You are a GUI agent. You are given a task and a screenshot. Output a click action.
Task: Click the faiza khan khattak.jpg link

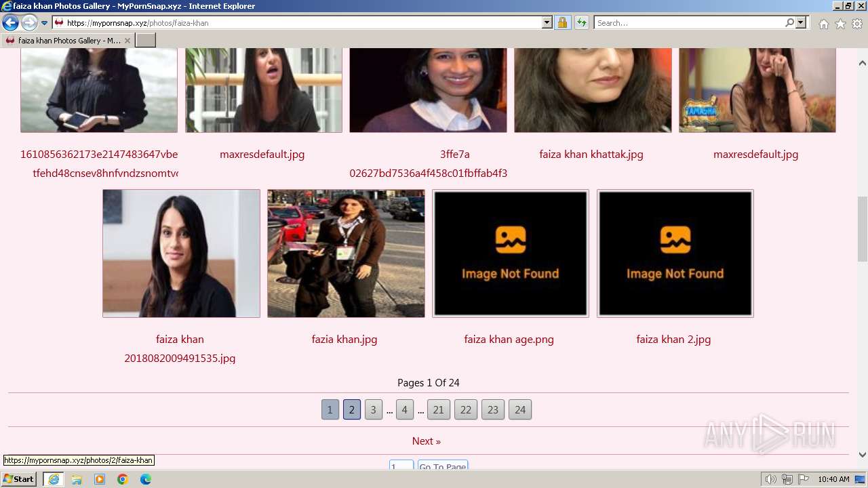[591, 155]
